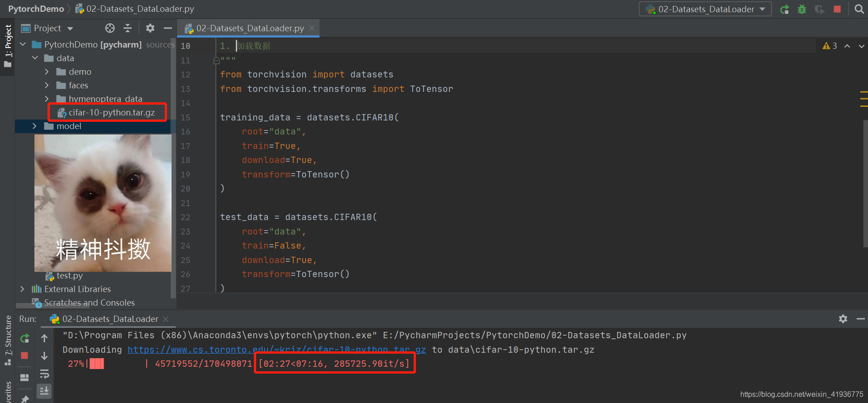Restore layout icon in Run panel

point(25,377)
